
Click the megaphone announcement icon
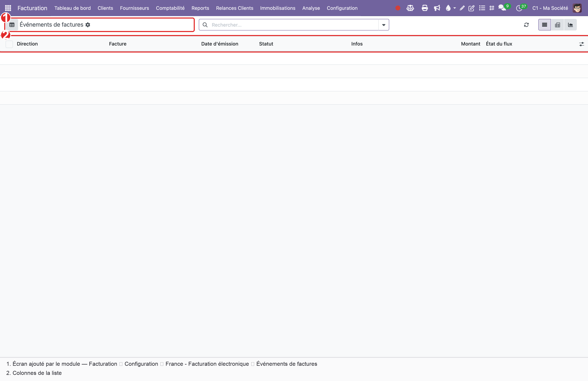437,8
